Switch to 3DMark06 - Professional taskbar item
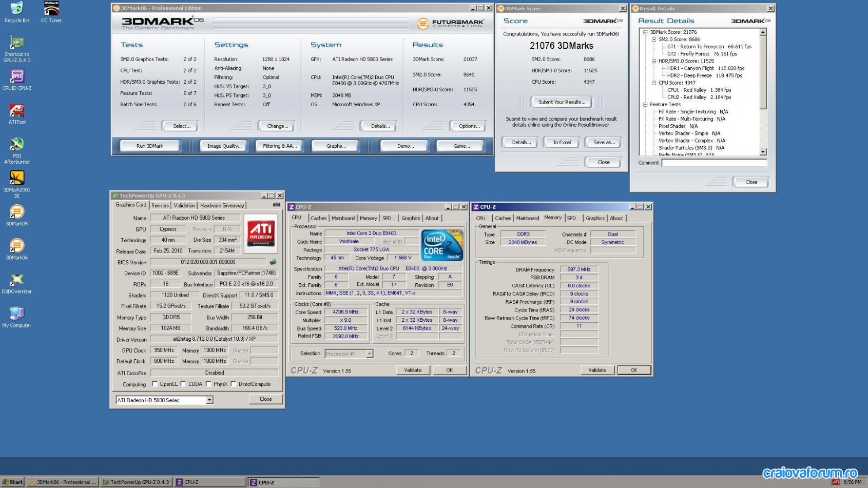The image size is (868, 488). [62, 482]
